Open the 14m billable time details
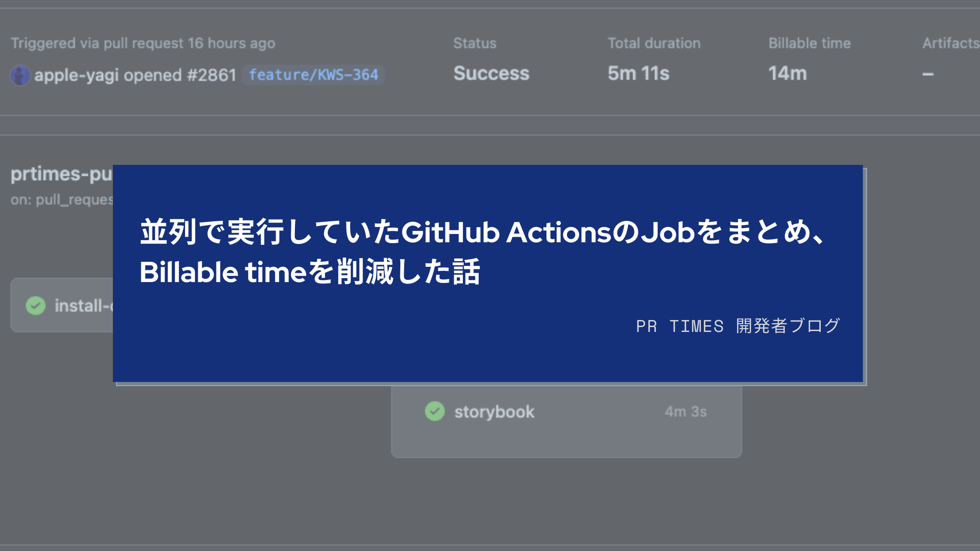 click(787, 73)
